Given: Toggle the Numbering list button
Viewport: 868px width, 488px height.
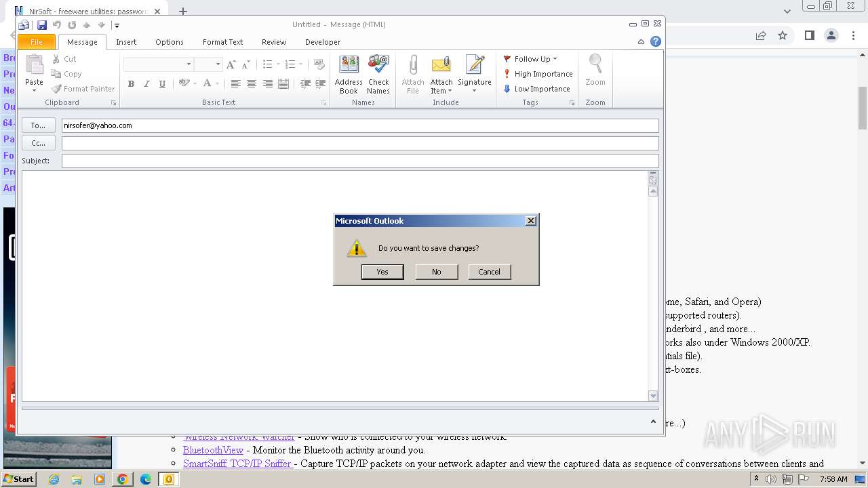Looking at the screenshot, I should 290,64.
